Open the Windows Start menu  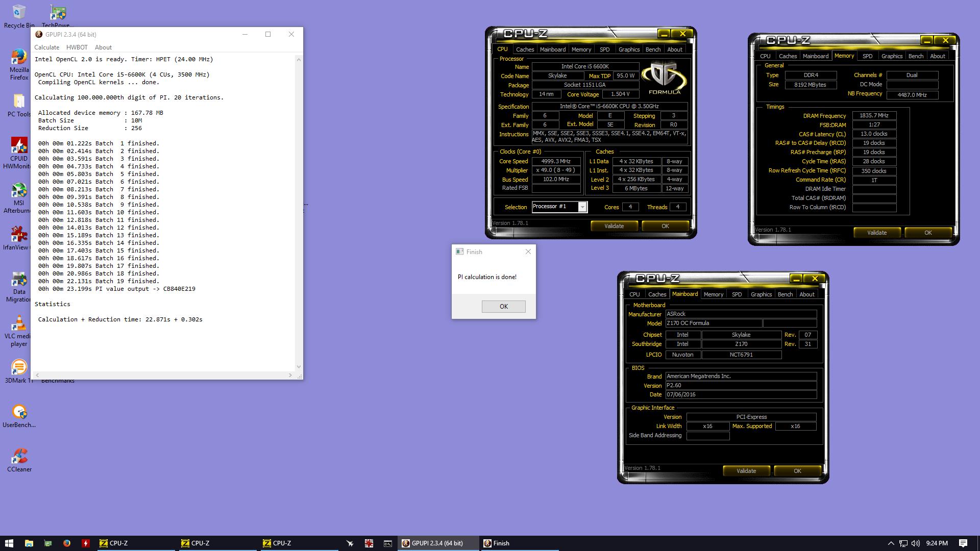pyautogui.click(x=9, y=543)
